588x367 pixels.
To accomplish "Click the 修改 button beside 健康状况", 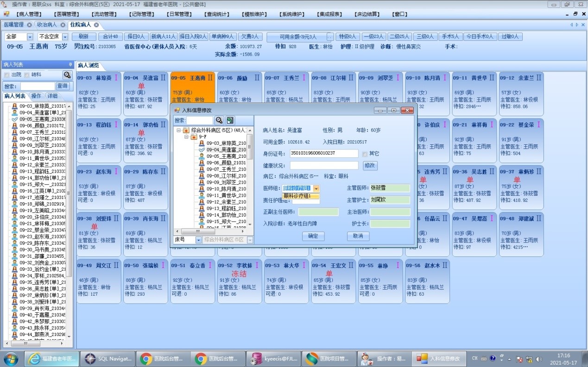I will (x=370, y=165).
